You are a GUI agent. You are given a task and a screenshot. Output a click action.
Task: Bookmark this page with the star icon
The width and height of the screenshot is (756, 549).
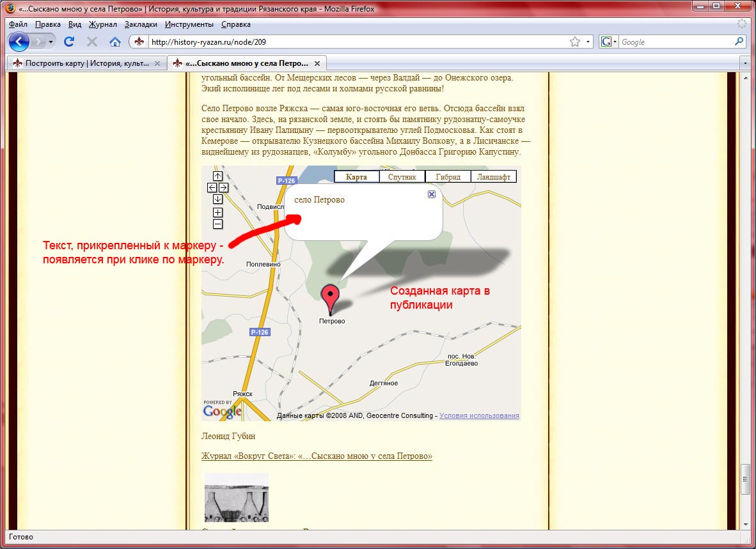[x=575, y=42]
